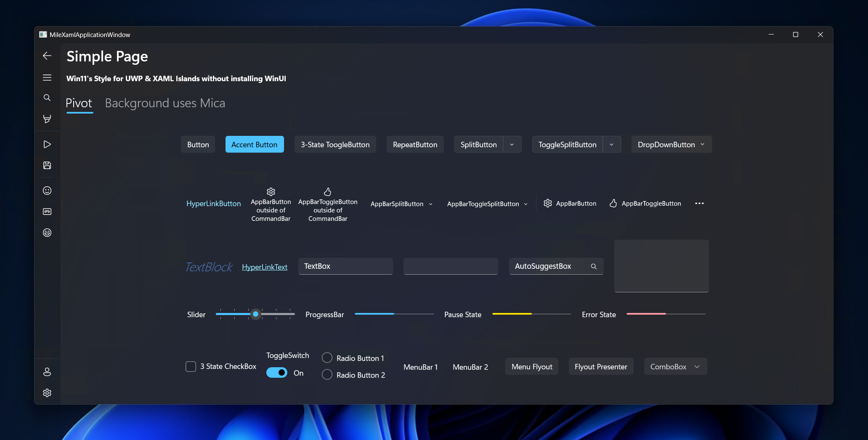
Task: Click the Accent Button
Action: (255, 144)
